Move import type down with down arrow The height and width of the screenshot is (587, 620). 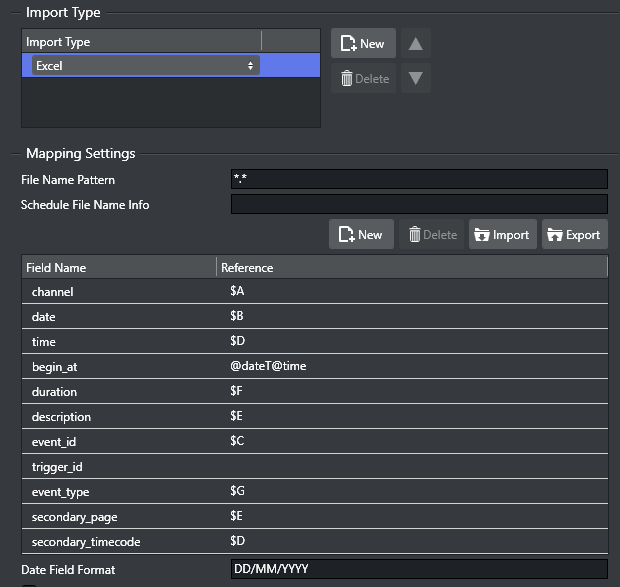[416, 79]
